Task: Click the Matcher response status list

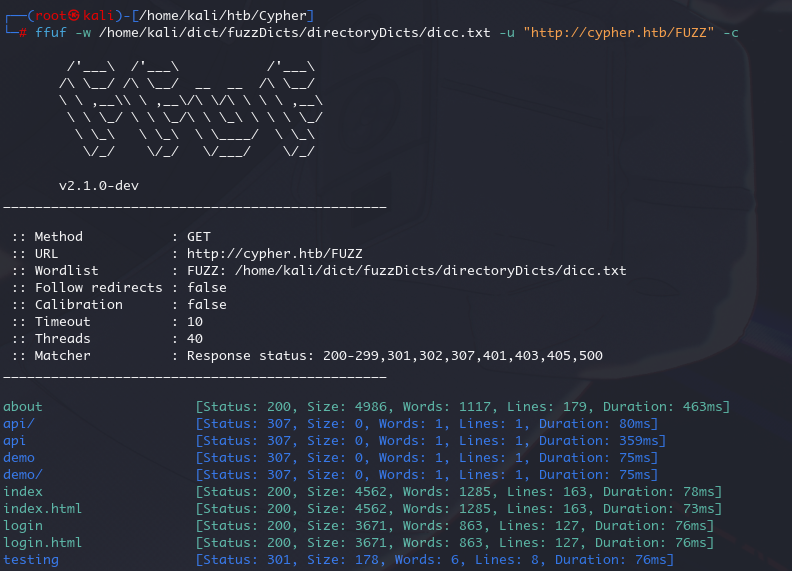Action: pyautogui.click(x=394, y=356)
